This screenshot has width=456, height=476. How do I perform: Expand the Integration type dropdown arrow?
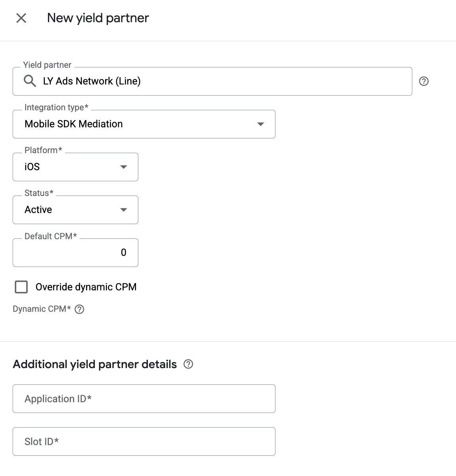261,124
